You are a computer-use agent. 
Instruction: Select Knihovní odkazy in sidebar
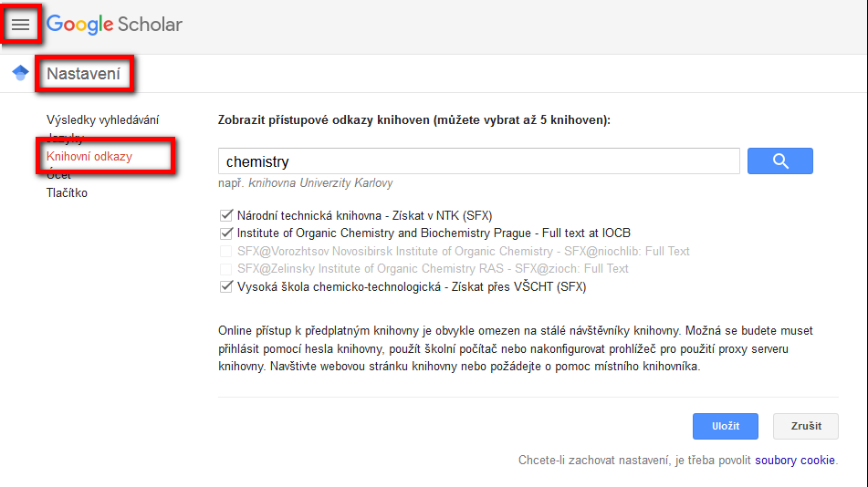click(89, 157)
